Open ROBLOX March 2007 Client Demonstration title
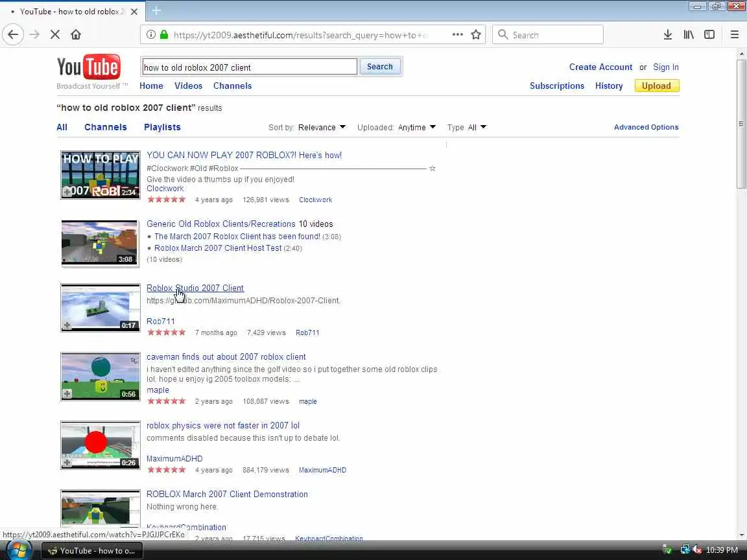747x560 pixels. point(227,495)
